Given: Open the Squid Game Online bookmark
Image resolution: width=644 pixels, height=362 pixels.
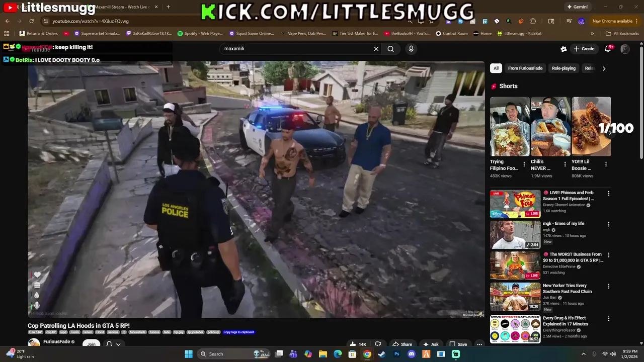Looking at the screenshot, I should coord(252,34).
